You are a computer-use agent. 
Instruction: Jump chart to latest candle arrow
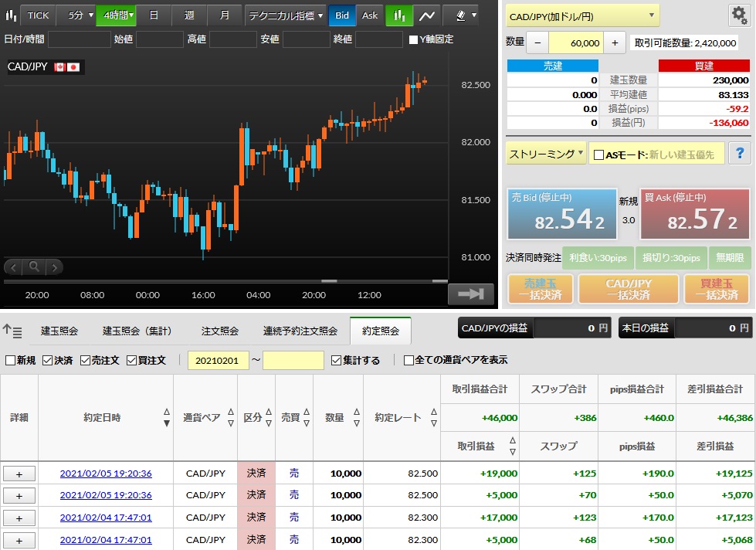pyautogui.click(x=470, y=294)
